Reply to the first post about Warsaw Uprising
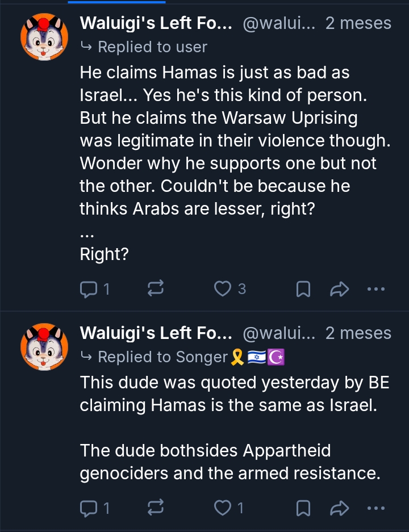The width and height of the screenshot is (409, 532). [89, 290]
